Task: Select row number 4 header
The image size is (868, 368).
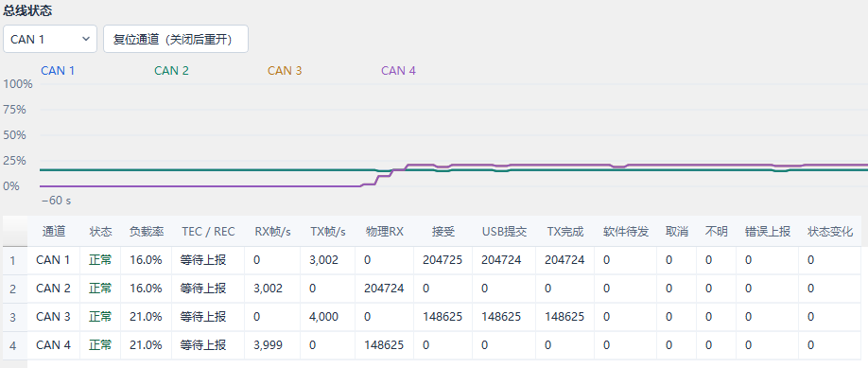Action: (14, 346)
